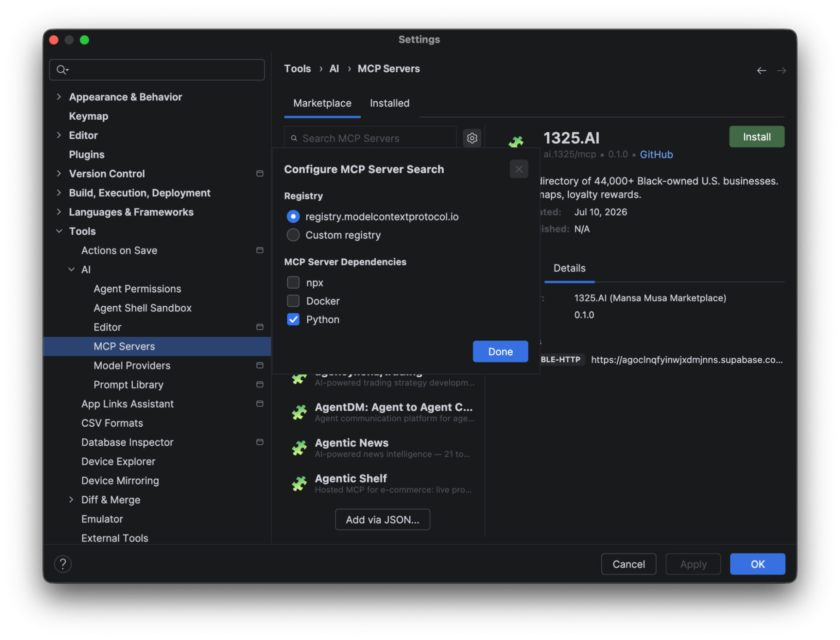840x640 pixels.
Task: Open Agent Permissions settings
Action: [137, 289]
